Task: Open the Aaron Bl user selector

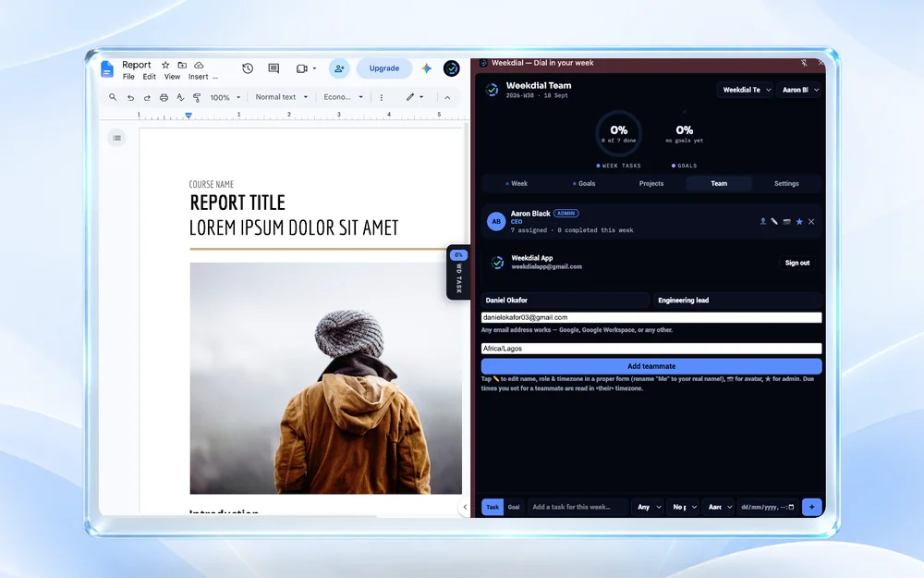Action: coord(799,91)
